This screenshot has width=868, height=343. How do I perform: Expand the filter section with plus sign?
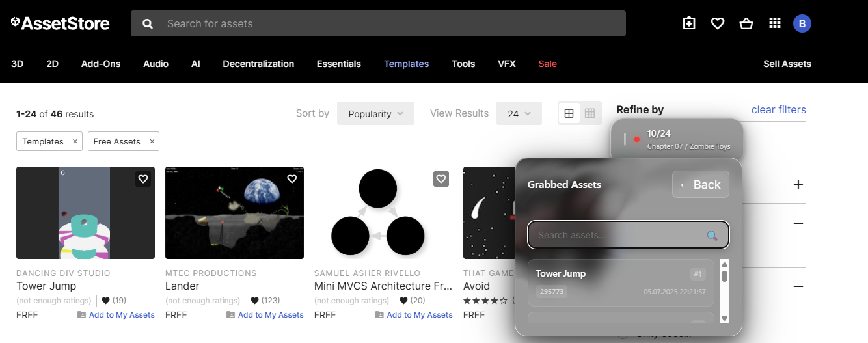click(x=798, y=184)
